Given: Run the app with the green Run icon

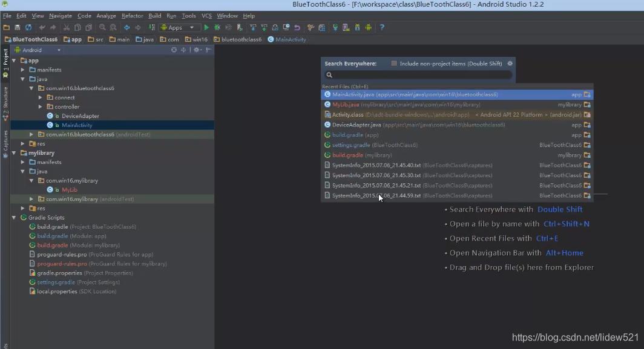Looking at the screenshot, I should pos(207,27).
